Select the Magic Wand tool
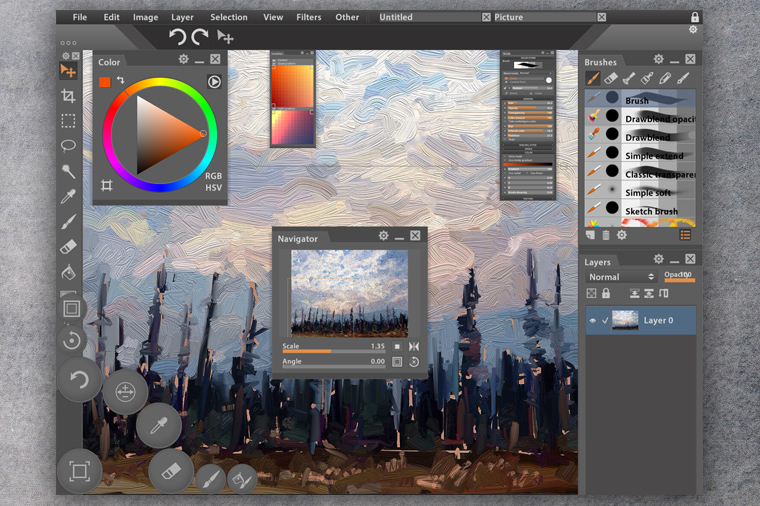Screen dimensions: 760x506 coord(68,171)
